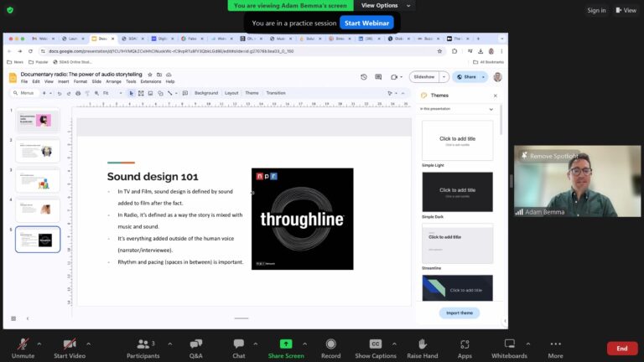Collapse 'In this presentation' themes section
This screenshot has width=644, height=362.
tap(491, 109)
